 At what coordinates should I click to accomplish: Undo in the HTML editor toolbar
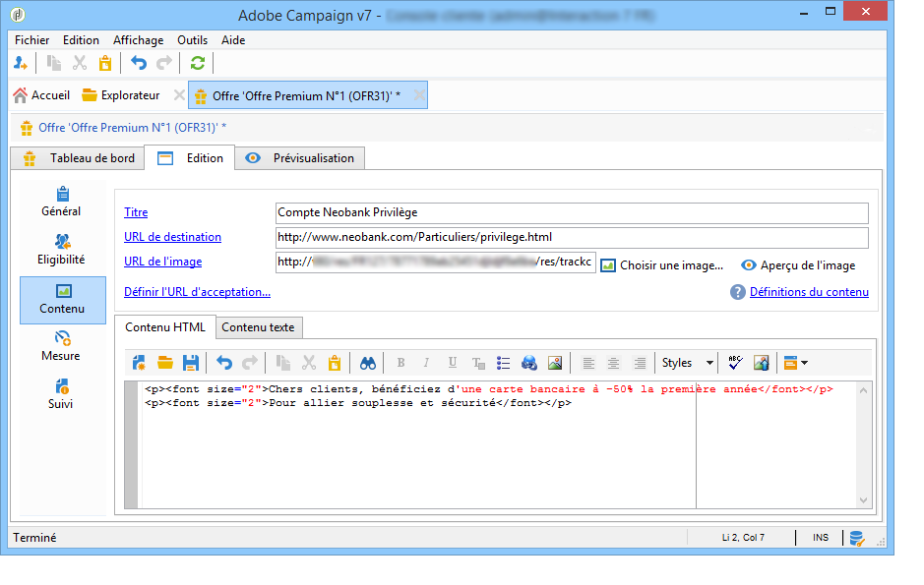point(224,363)
